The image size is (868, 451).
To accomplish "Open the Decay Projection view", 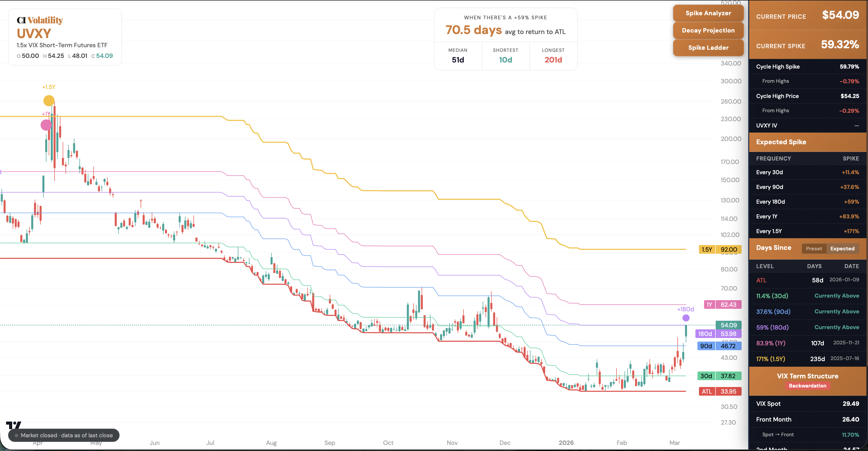I will point(708,30).
